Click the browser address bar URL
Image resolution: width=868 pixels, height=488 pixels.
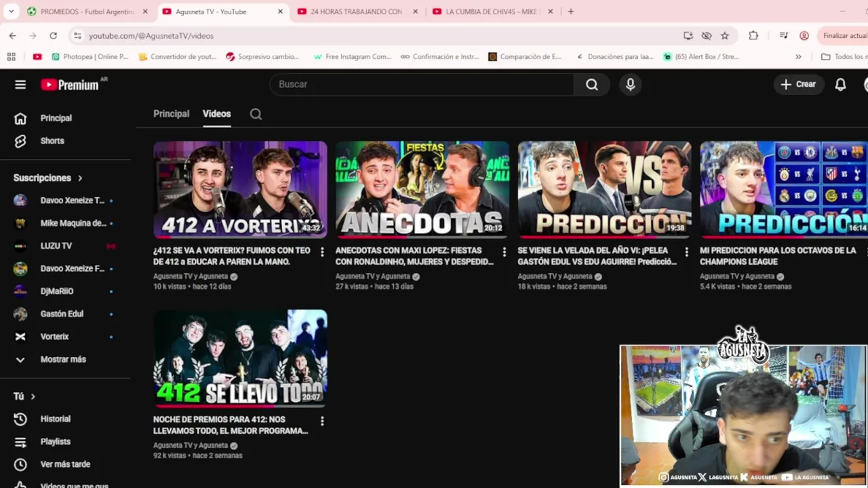click(x=151, y=35)
